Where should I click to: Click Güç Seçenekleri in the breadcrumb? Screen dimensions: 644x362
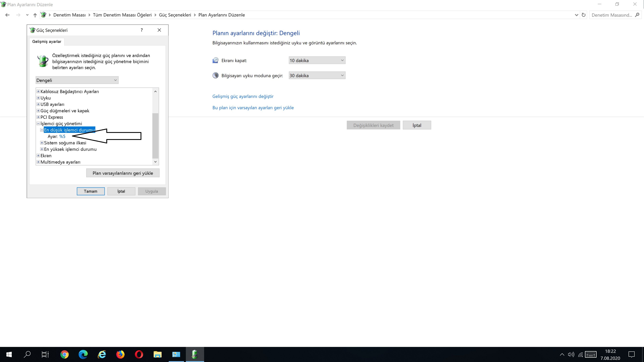click(x=175, y=15)
